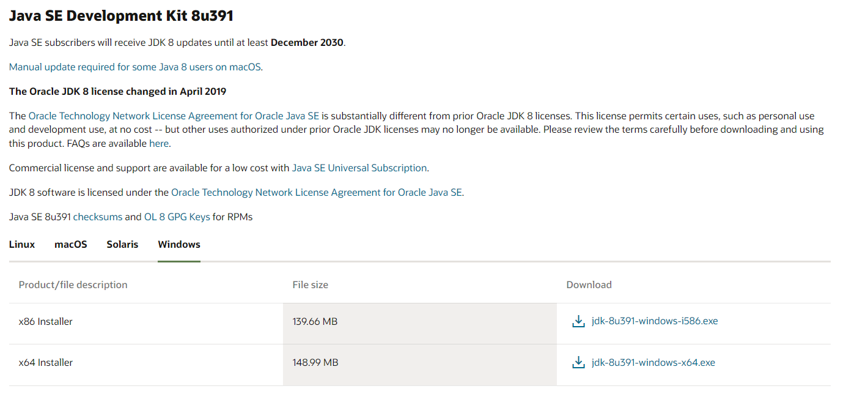Open Java SE Universal Subscription link
Screen dimensions: 868x394
[x=359, y=168]
